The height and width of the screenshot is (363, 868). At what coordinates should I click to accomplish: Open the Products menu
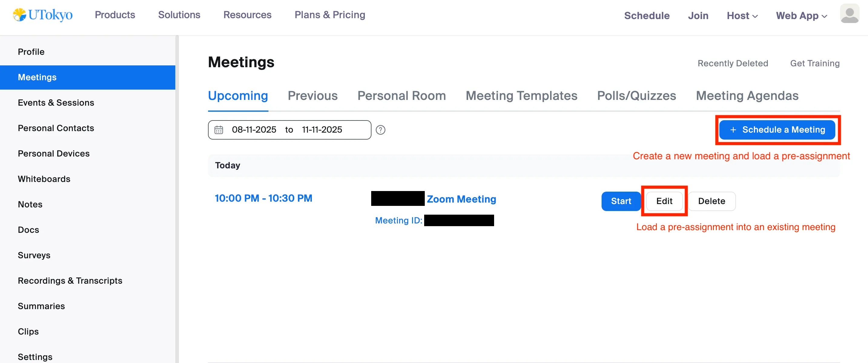tap(115, 15)
